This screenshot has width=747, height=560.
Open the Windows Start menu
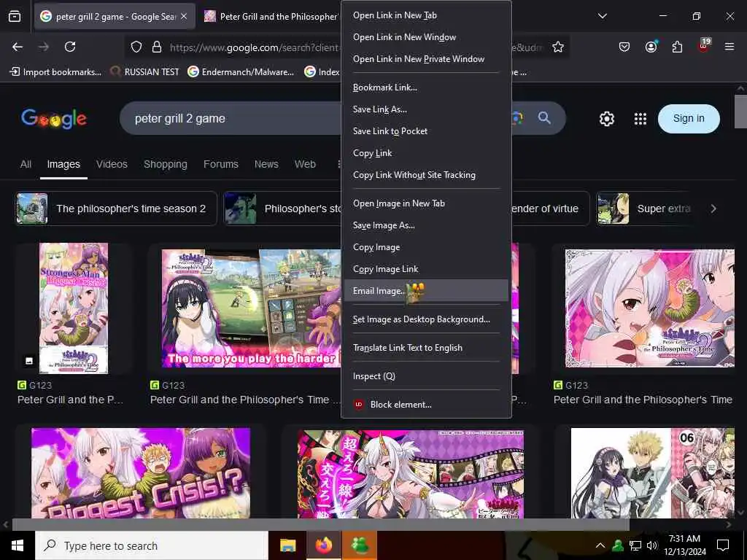18,545
